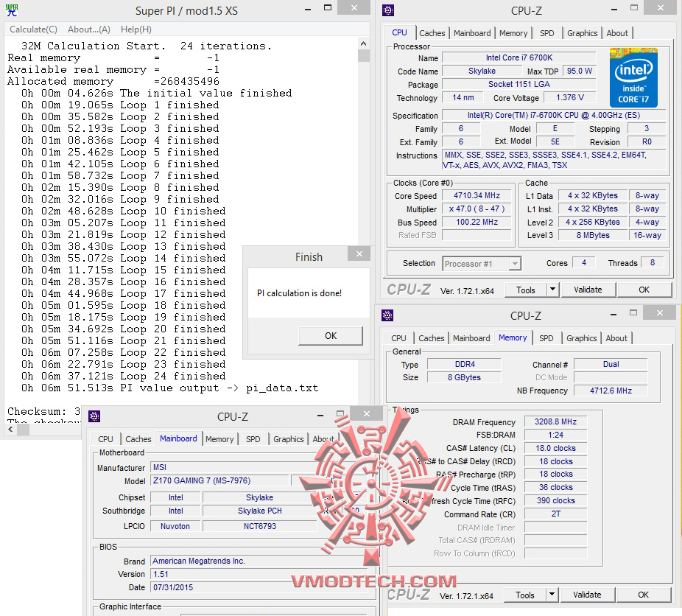682x616 pixels.
Task: Click the Super PI app icon in title bar
Action: 12,10
